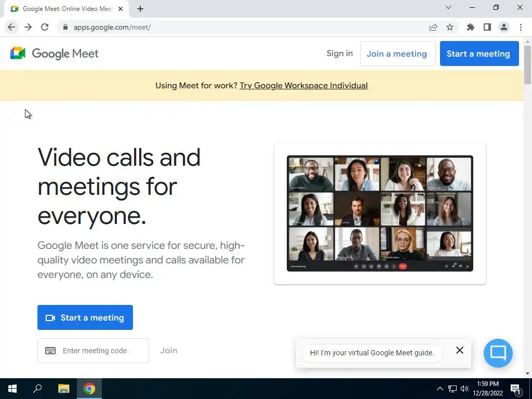Open File Explorer from taskbar
Image resolution: width=532 pixels, height=399 pixels.
[63, 389]
